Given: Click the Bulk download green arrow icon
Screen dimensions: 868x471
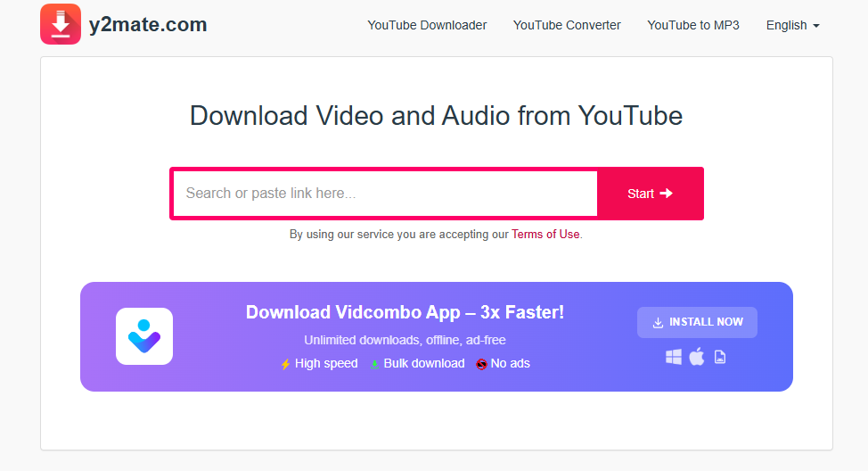Looking at the screenshot, I should 375,364.
